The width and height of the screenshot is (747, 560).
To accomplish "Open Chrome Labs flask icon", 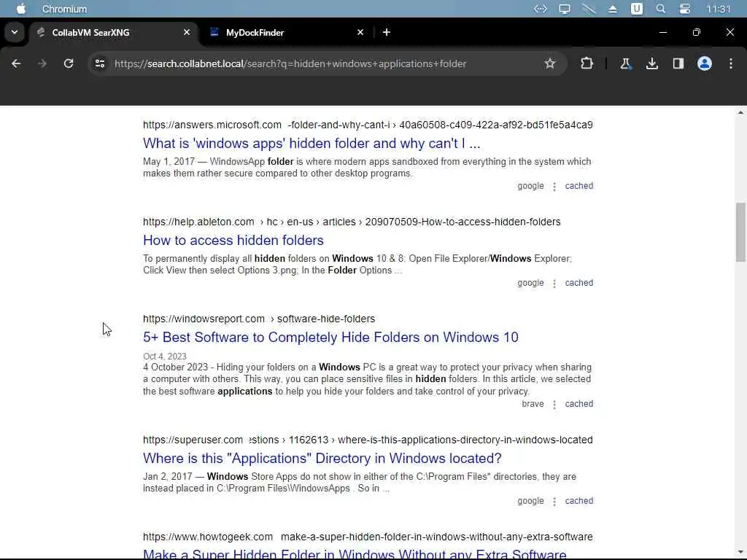I will tap(625, 63).
